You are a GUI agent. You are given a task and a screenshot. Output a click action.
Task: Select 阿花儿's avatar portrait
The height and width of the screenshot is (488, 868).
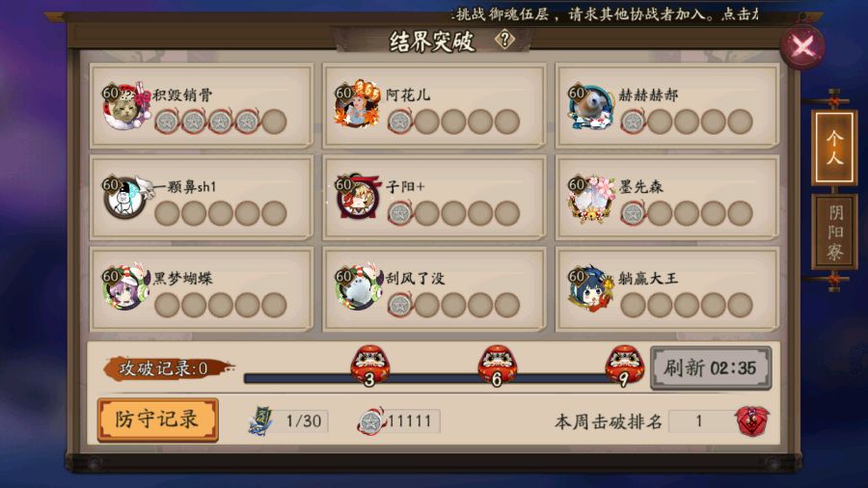(x=358, y=104)
